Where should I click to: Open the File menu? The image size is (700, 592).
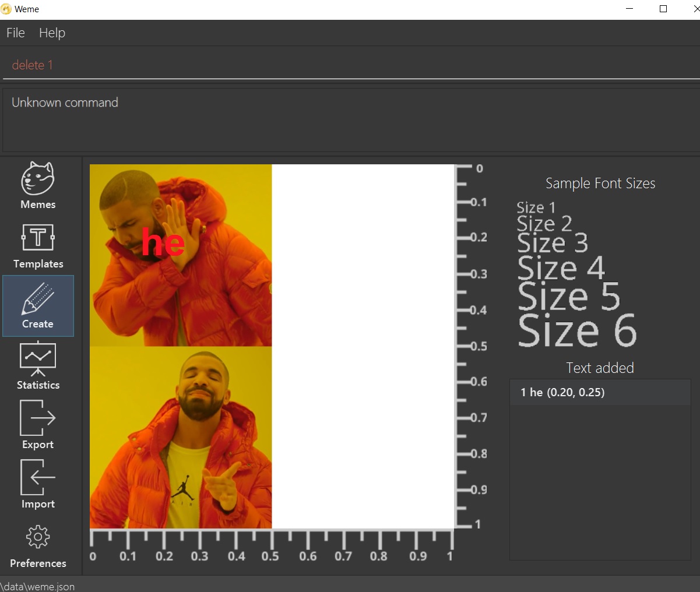click(16, 33)
